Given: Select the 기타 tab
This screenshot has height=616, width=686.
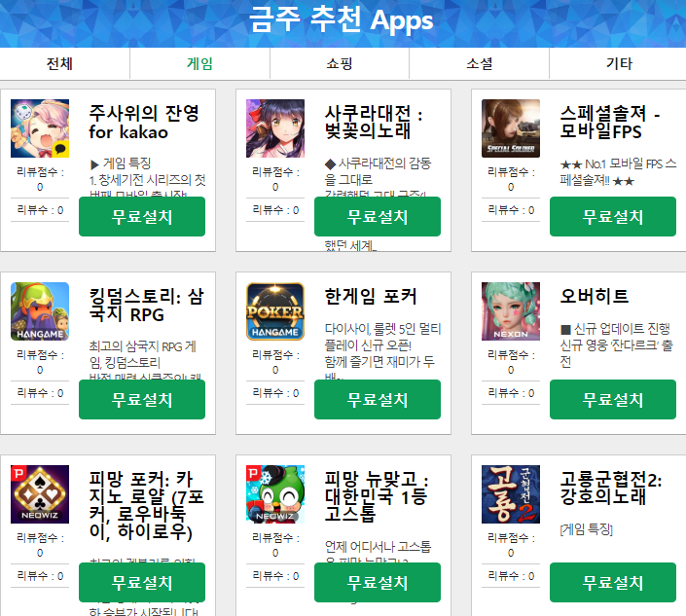Looking at the screenshot, I should (x=619, y=63).
